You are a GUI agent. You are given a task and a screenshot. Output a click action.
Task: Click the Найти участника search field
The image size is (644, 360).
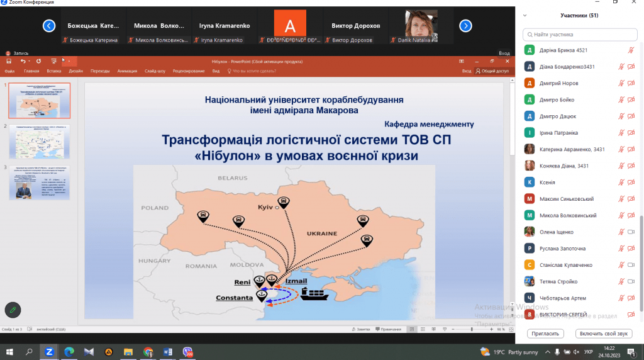(x=579, y=35)
